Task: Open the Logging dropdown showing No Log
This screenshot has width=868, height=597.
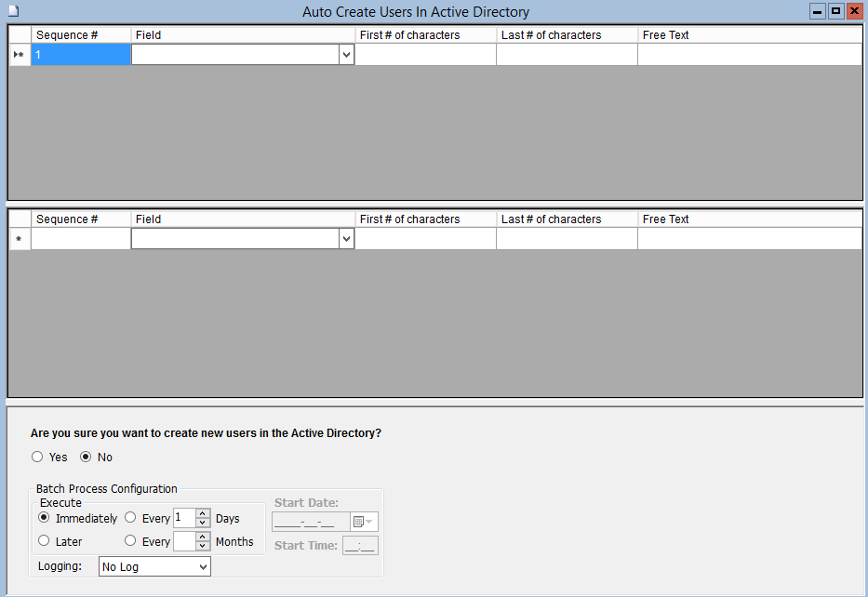Action: (x=203, y=566)
